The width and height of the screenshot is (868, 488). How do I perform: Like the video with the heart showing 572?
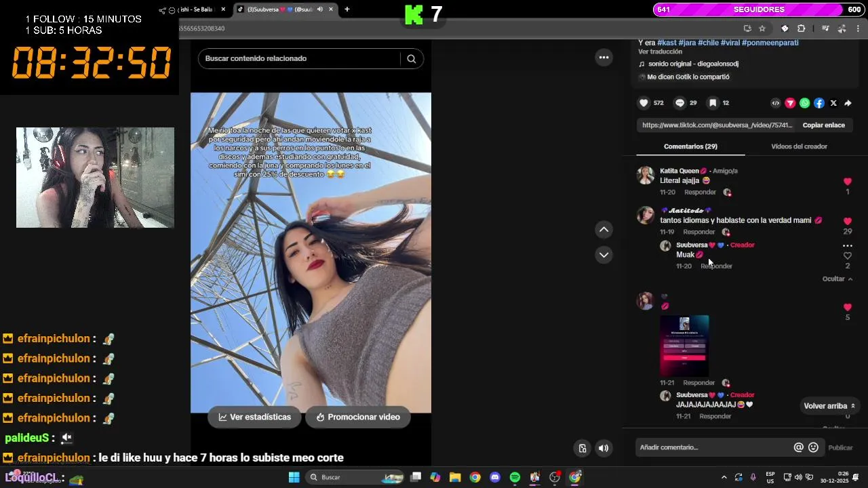[644, 103]
